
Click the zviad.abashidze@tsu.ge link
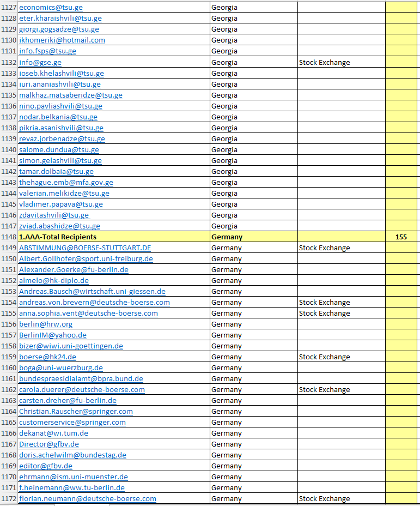59,226
